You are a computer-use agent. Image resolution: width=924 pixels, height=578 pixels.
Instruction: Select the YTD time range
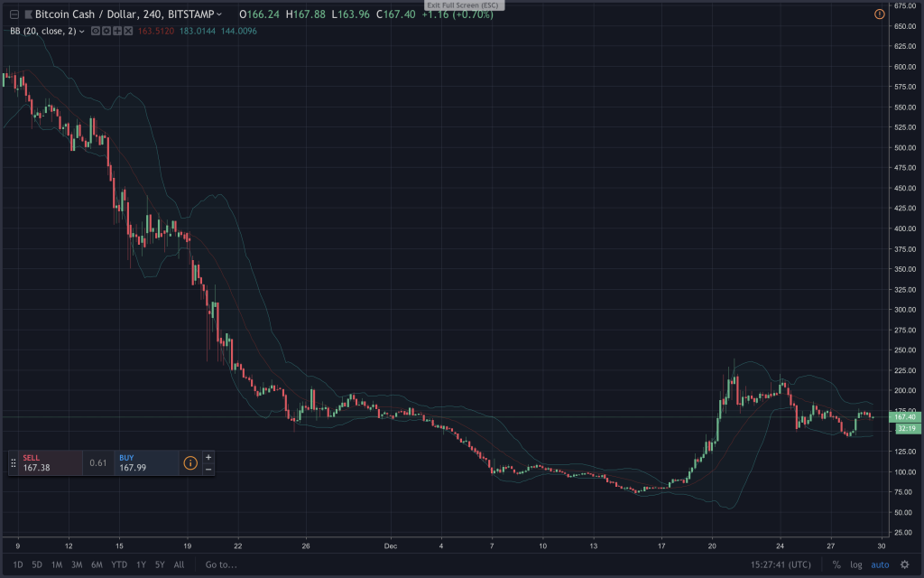(118, 564)
